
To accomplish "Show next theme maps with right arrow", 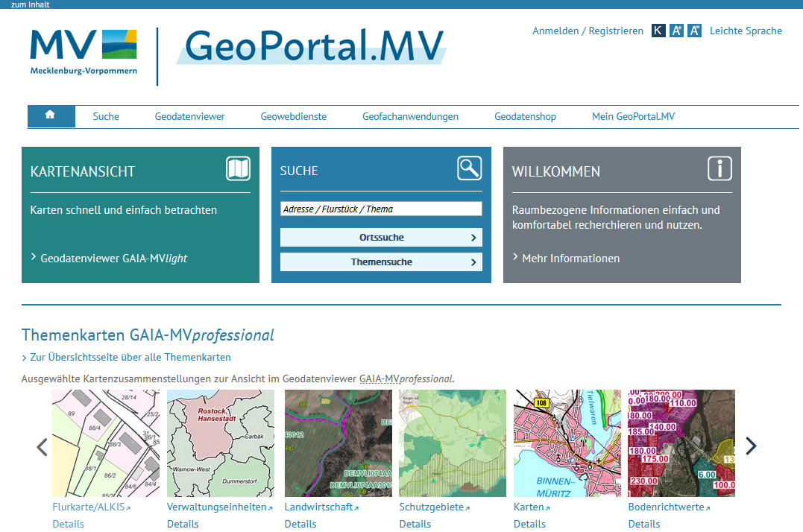I will coord(751,446).
